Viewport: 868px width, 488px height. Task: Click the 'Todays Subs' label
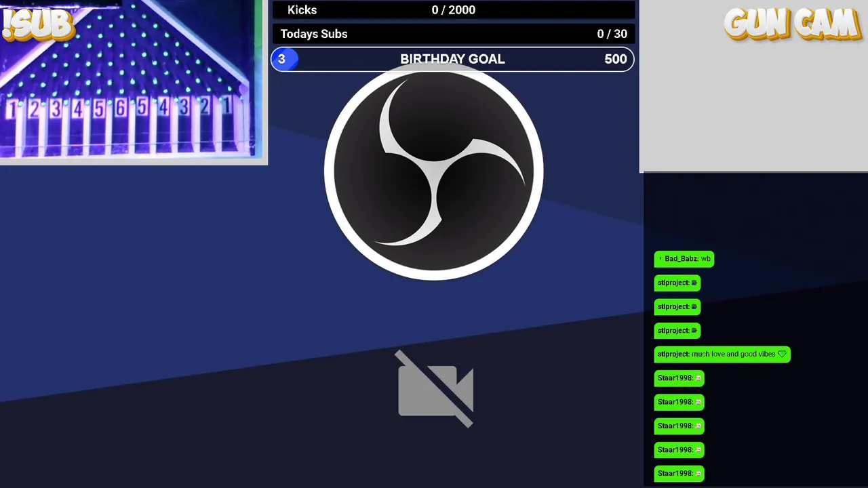tap(314, 34)
